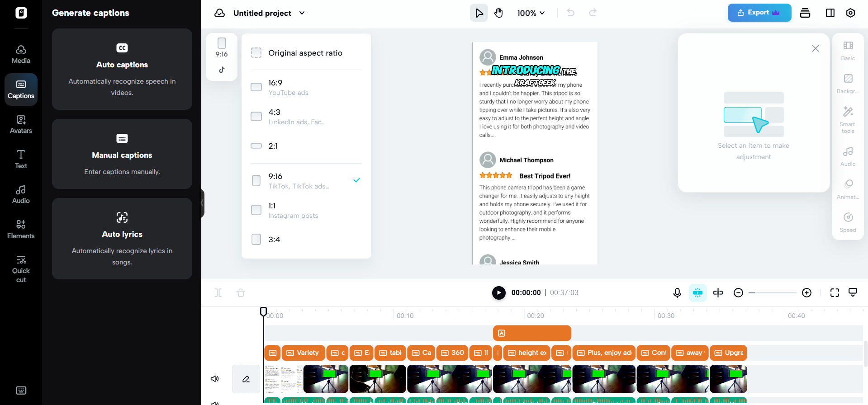
Task: Open the Quick cut sidebar tab
Action: point(21,269)
